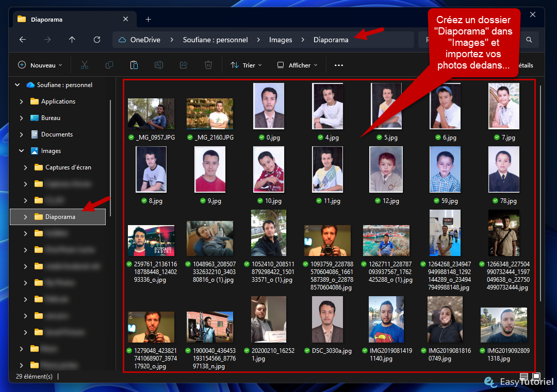Viewport: 557px width, 392px height.
Task: Click the Copy icon in toolbar
Action: pyautogui.click(x=109, y=65)
